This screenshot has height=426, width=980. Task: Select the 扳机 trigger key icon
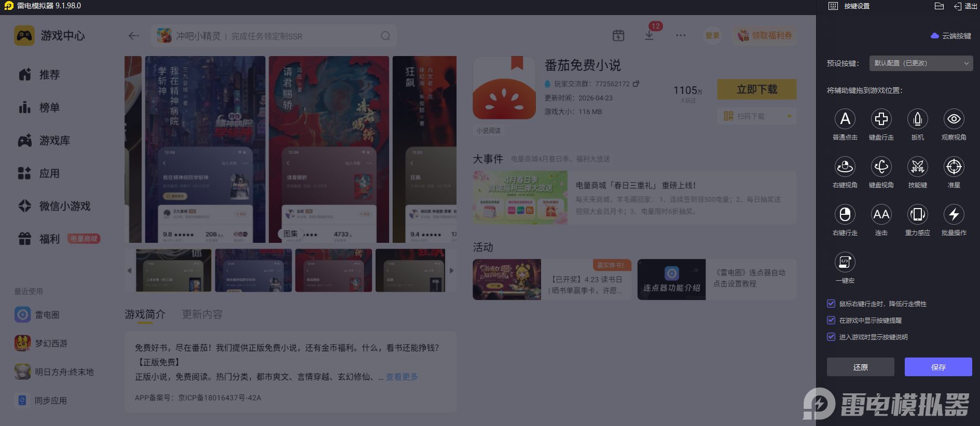click(x=917, y=119)
